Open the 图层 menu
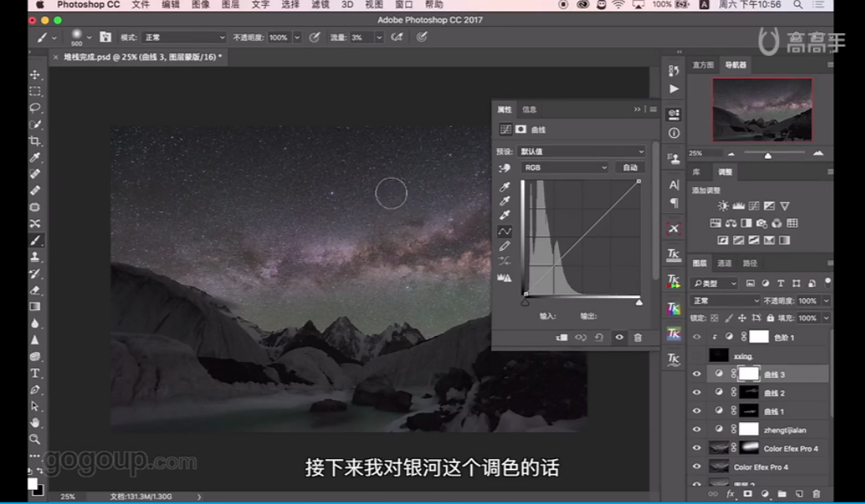This screenshot has height=504, width=865. pyautogui.click(x=230, y=5)
